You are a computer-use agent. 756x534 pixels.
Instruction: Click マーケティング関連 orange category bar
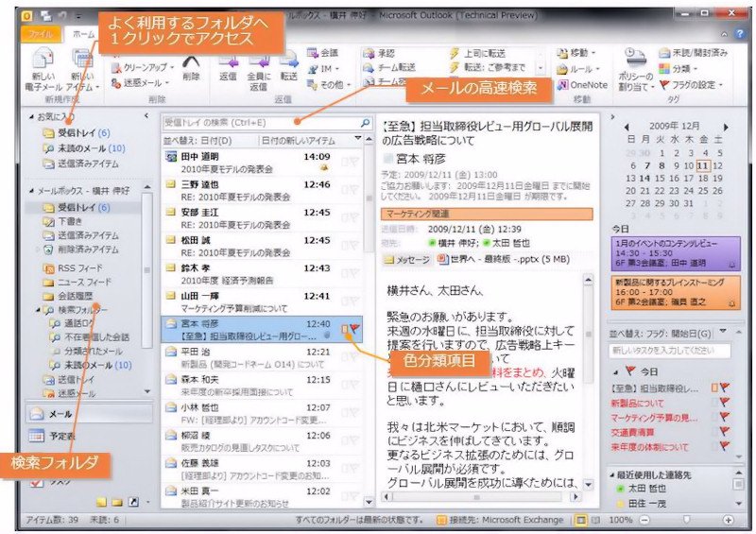487,214
